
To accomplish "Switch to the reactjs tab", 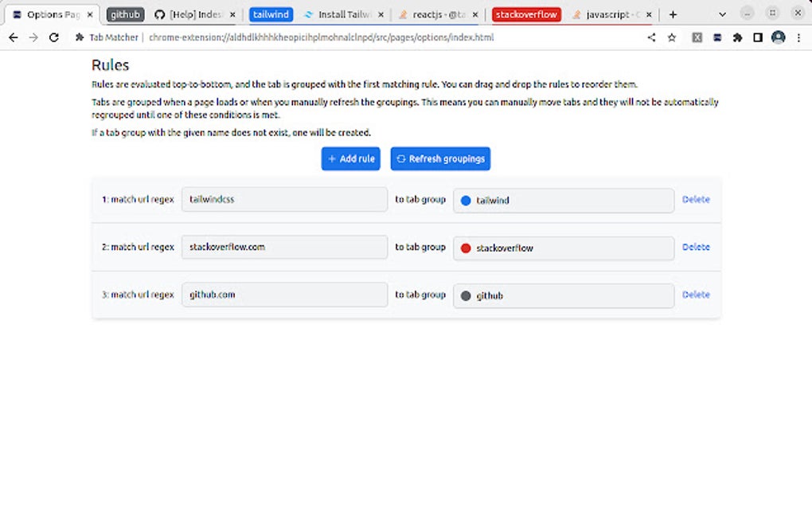I will pyautogui.click(x=438, y=14).
